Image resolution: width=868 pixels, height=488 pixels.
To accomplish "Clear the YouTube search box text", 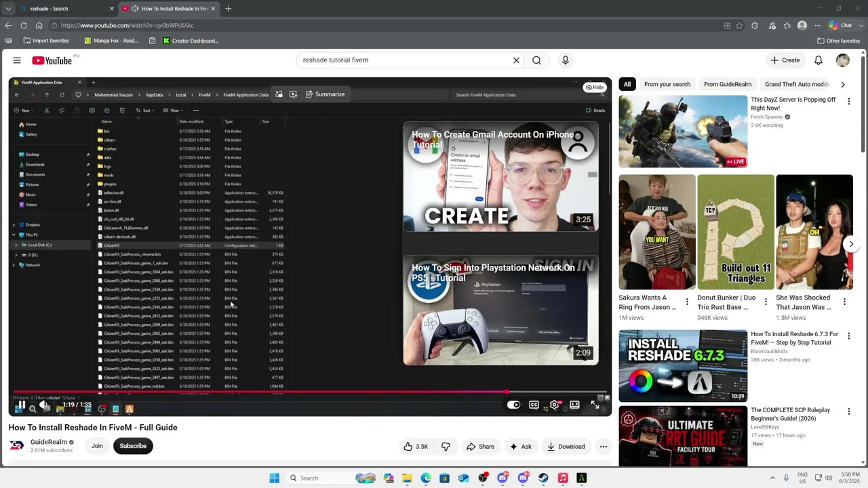I will point(516,60).
